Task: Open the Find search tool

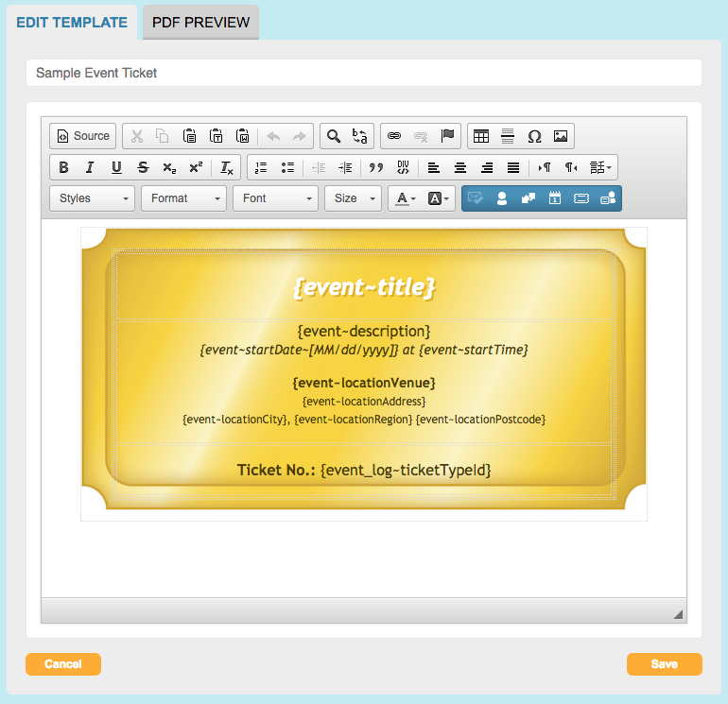Action: [x=334, y=136]
